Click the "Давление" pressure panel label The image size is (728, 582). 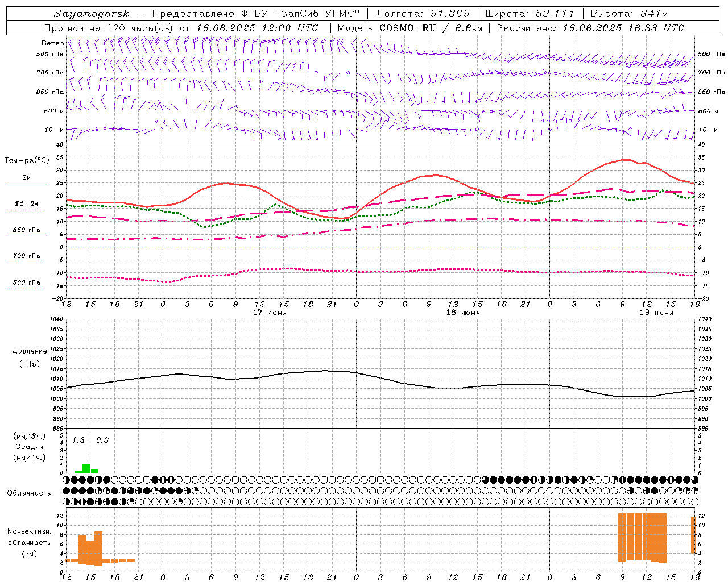click(29, 351)
